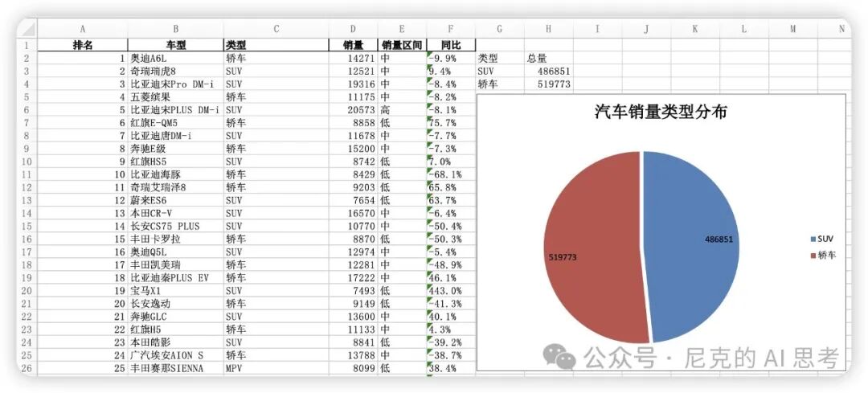Select cell 奔驰GLC
Screen dimensions: 868x393
[x=175, y=317]
